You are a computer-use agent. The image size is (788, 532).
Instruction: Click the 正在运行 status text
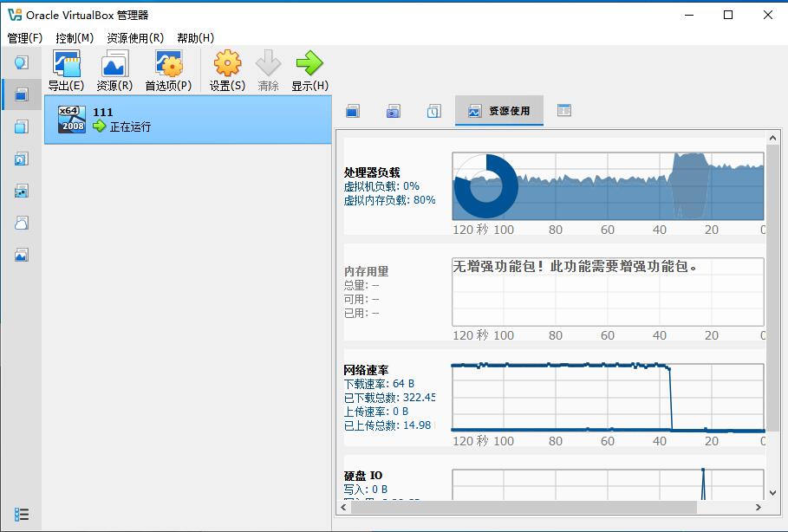(130, 127)
